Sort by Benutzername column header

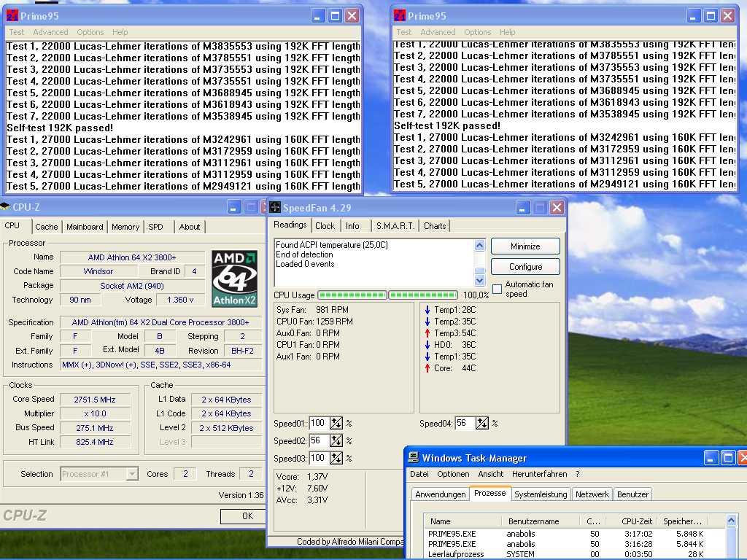(541, 521)
